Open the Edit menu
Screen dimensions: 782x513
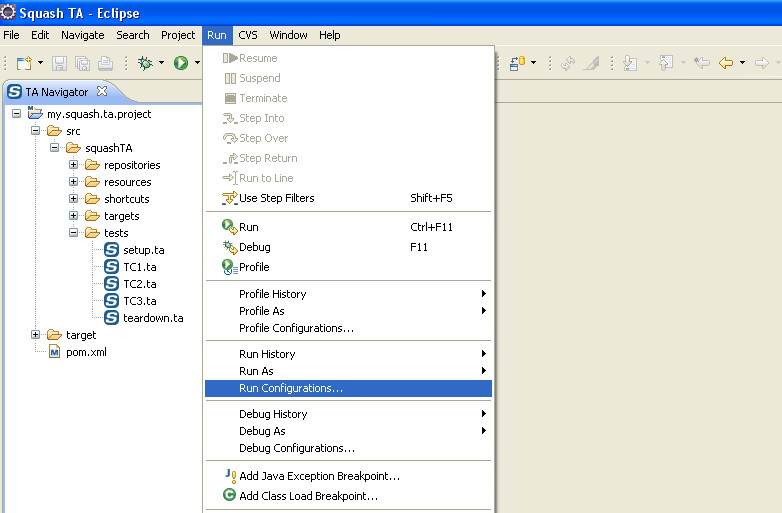click(40, 35)
